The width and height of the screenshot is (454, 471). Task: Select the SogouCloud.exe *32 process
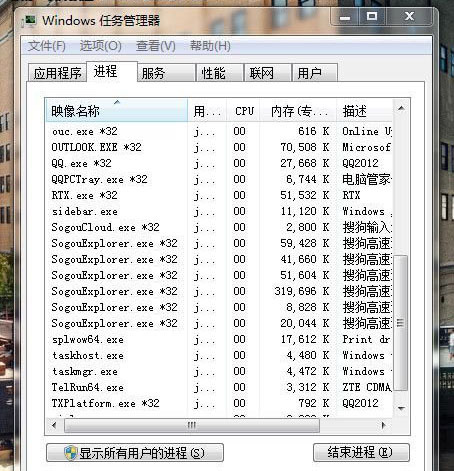coord(219,227)
